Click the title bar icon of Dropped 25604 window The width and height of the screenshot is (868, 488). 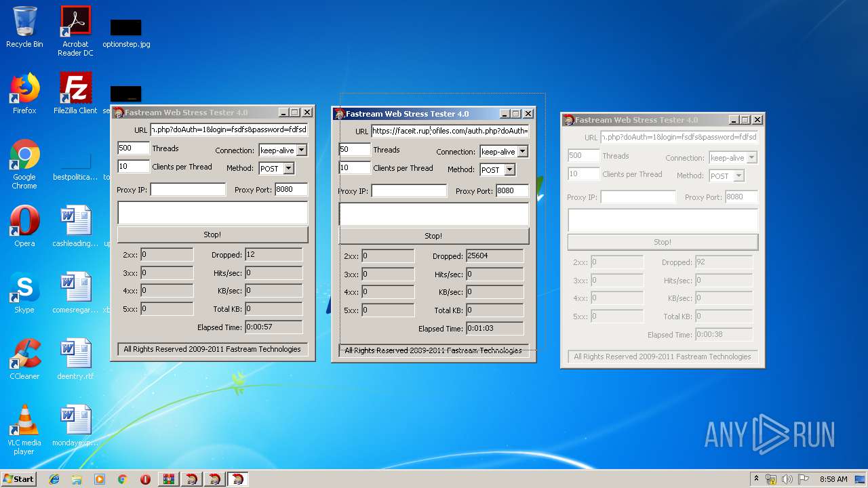point(339,114)
